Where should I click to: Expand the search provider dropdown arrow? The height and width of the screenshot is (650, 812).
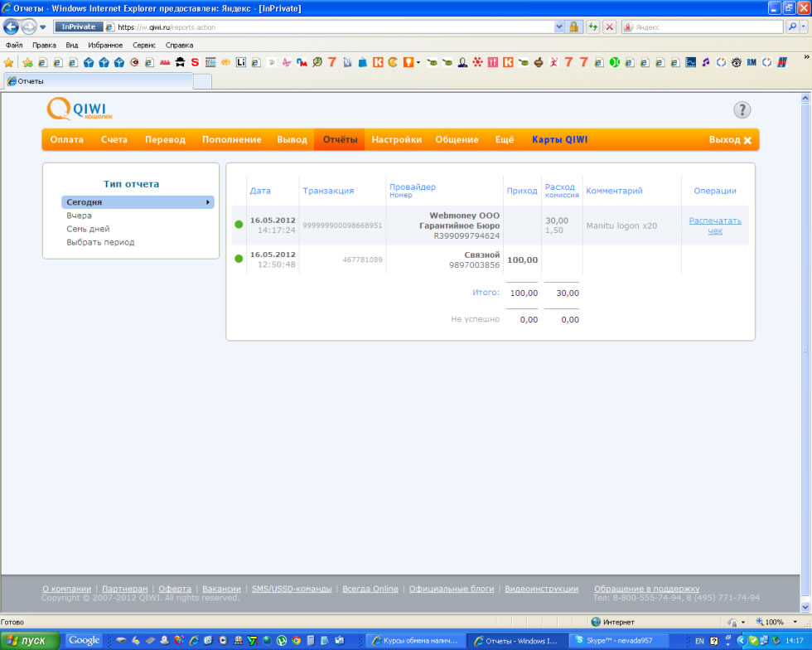pyautogui.click(x=803, y=27)
